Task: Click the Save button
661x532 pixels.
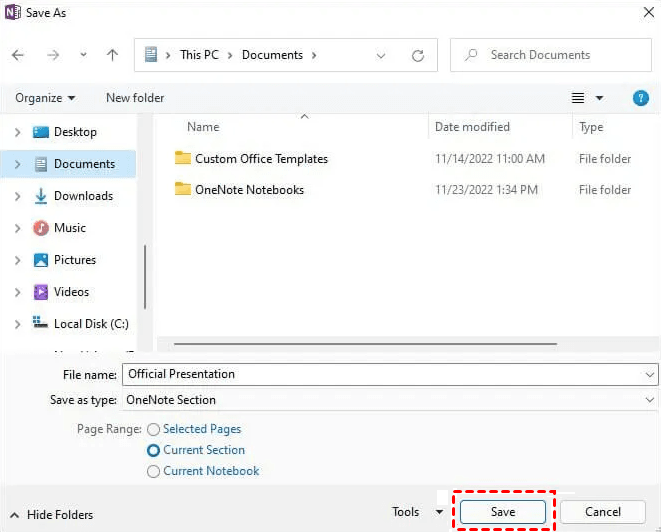Action: (503, 512)
